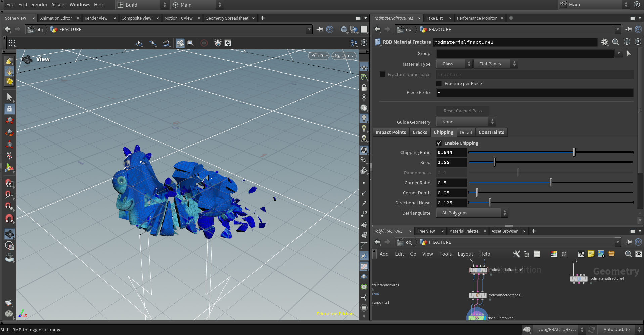644x335 pixels.
Task: Add a sticky note in network editor
Action: pos(591,254)
